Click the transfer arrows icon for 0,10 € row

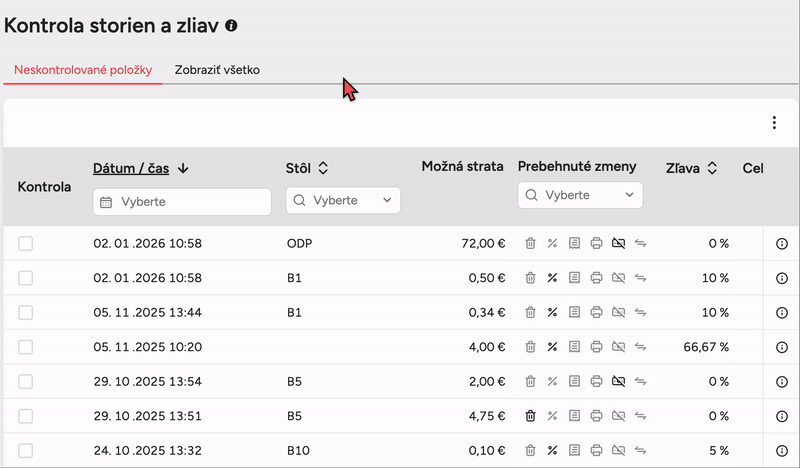click(x=640, y=450)
